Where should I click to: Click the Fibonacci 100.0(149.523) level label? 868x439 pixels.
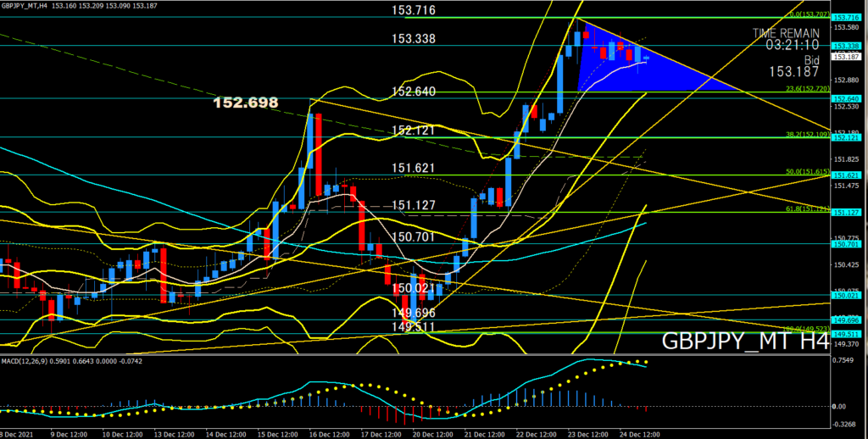pos(805,330)
